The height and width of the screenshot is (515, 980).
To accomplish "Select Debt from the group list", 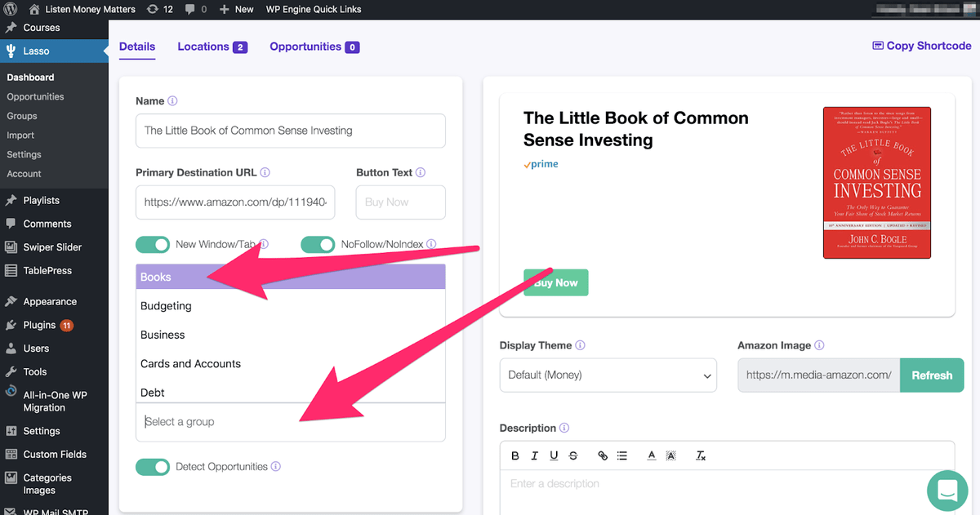I will [x=291, y=392].
